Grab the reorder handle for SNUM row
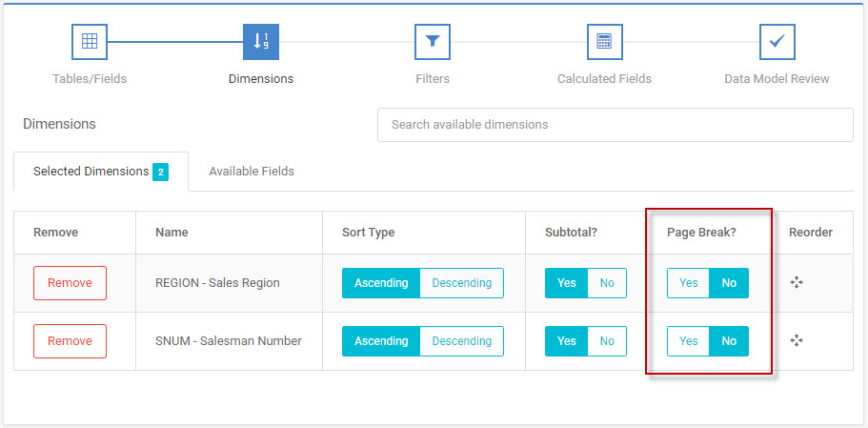Viewport: 868px width, 428px height. click(x=796, y=340)
